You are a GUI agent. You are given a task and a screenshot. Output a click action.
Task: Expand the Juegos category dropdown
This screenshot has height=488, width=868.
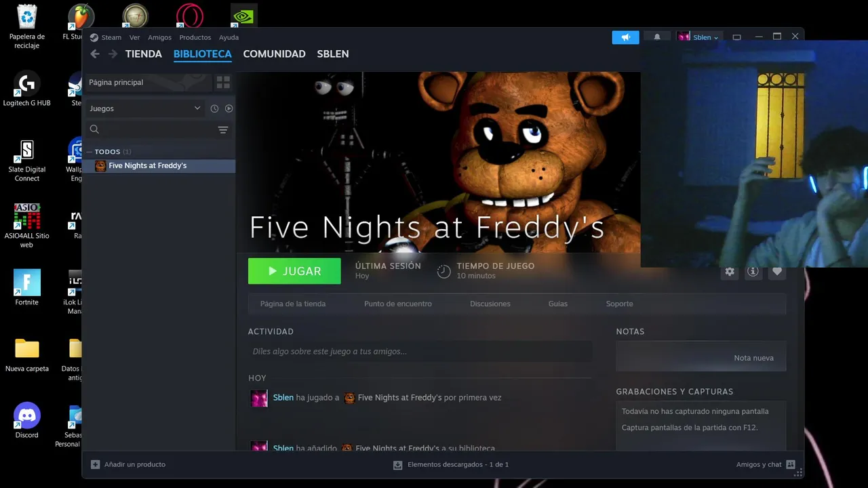tap(145, 108)
